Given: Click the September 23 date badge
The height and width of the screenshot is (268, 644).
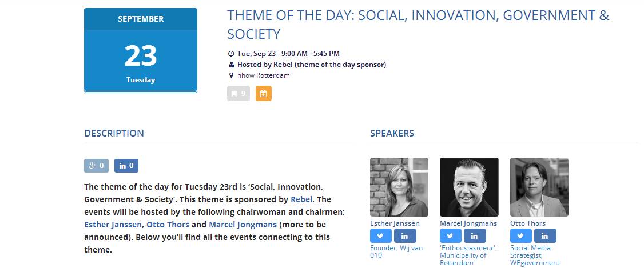Looking at the screenshot, I should (141, 50).
